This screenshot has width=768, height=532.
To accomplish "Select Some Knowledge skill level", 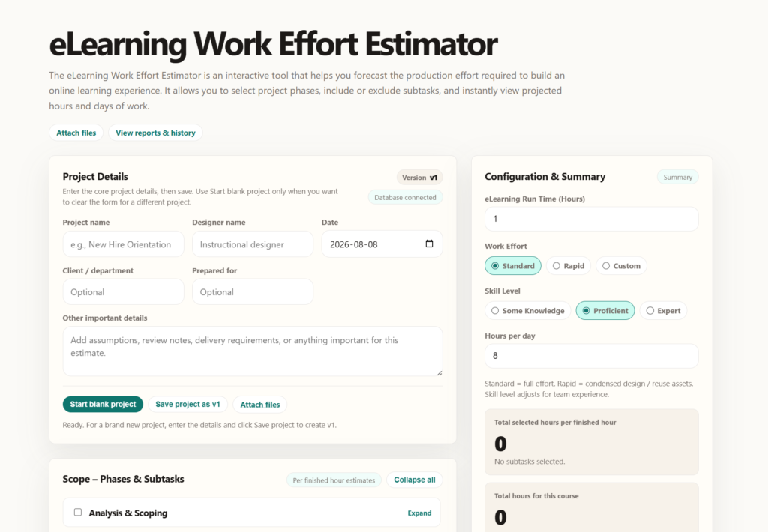I will click(x=527, y=311).
